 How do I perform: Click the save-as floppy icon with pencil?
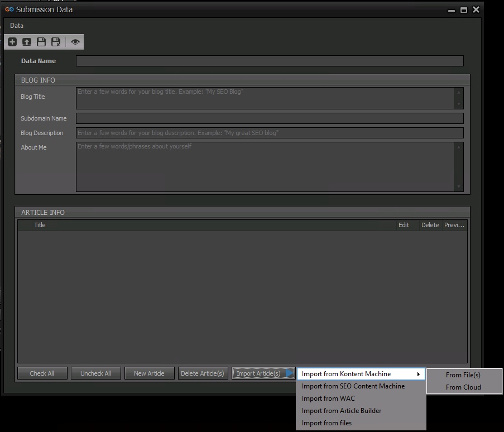(x=56, y=42)
